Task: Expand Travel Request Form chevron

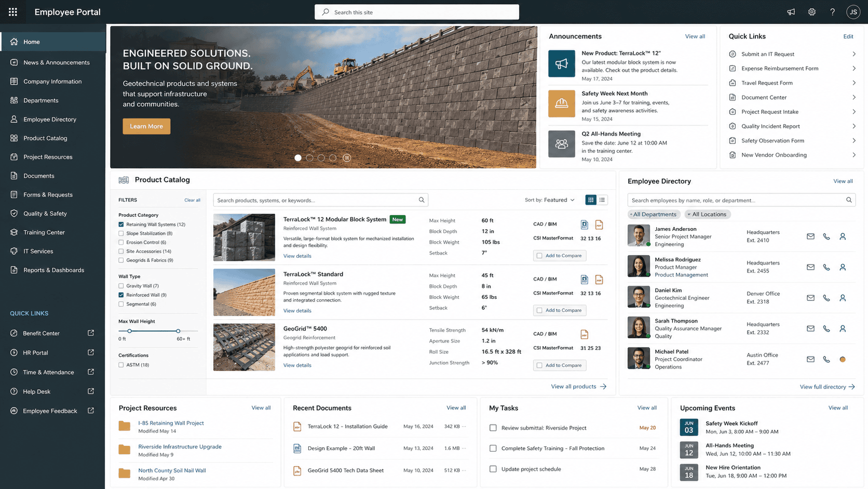Action: click(x=854, y=83)
